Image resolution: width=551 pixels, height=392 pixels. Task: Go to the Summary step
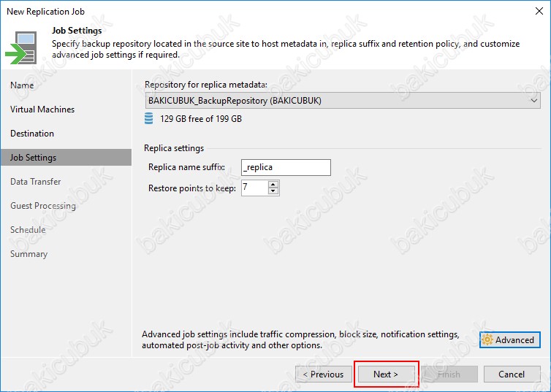tap(28, 254)
